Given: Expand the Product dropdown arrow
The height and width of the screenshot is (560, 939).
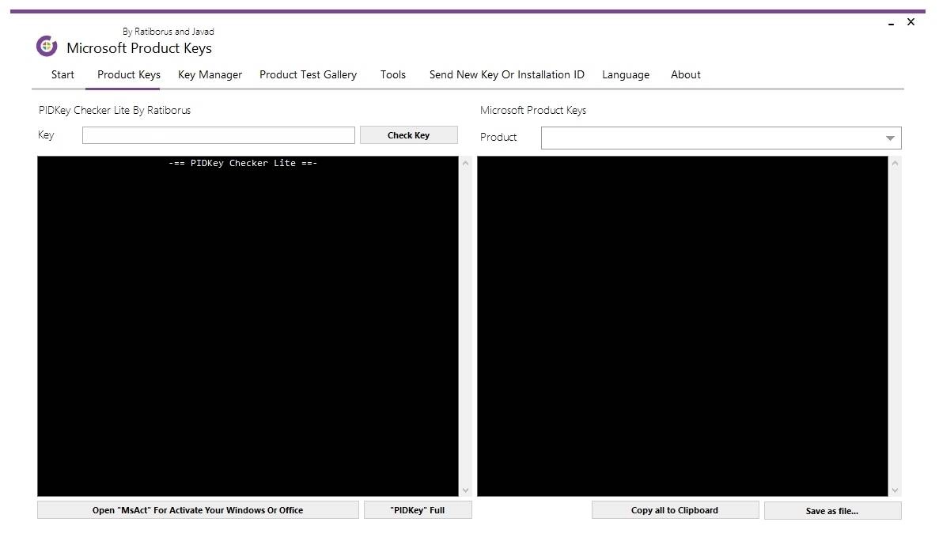Looking at the screenshot, I should pyautogui.click(x=890, y=138).
